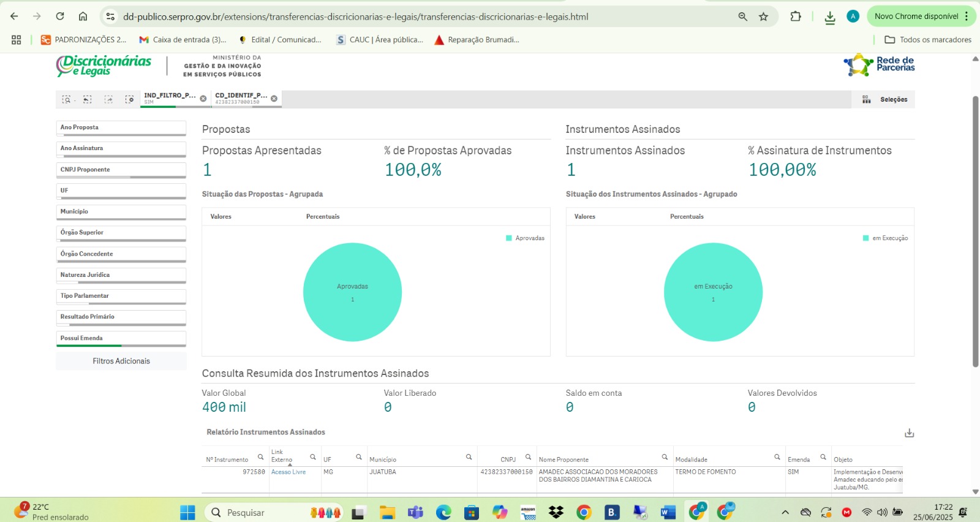980x522 pixels.
Task: Open the UF filter list
Action: tap(121, 191)
